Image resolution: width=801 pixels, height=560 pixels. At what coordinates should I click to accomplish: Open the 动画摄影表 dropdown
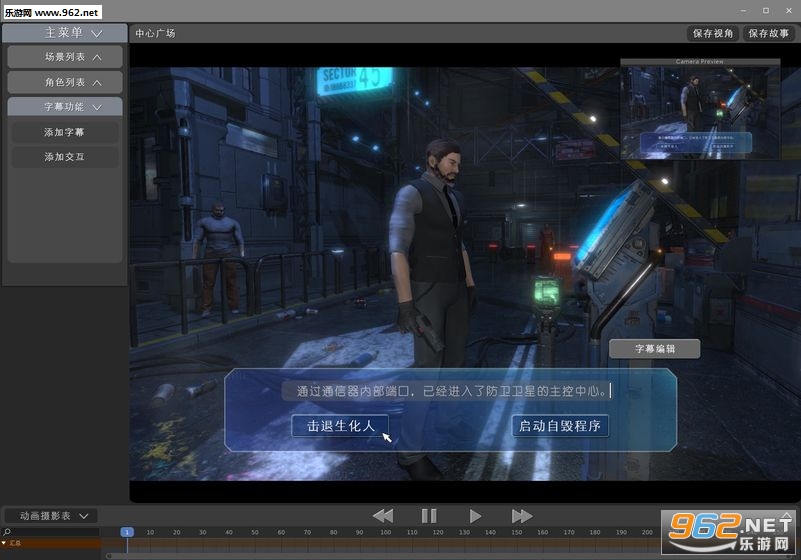tap(51, 516)
